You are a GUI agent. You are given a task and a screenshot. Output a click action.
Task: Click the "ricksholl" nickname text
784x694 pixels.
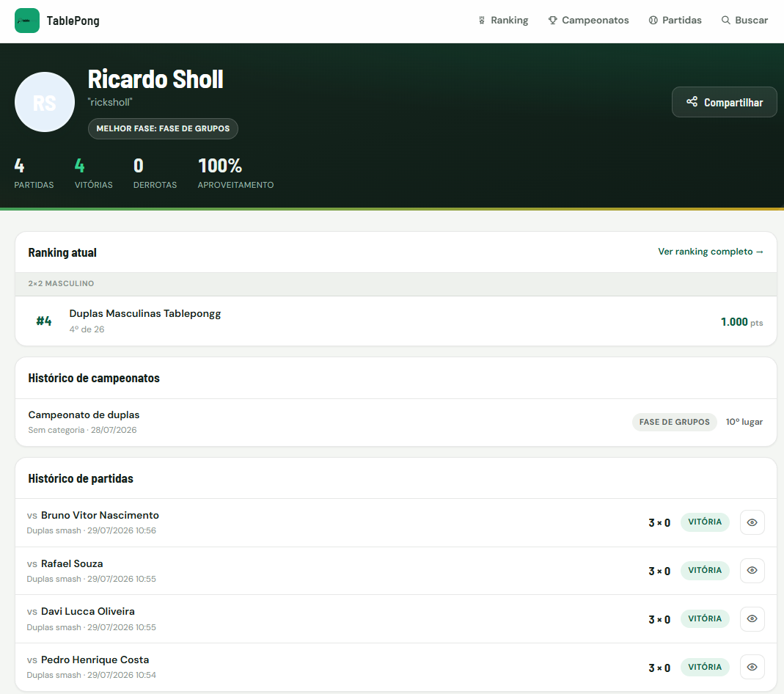[x=110, y=102]
